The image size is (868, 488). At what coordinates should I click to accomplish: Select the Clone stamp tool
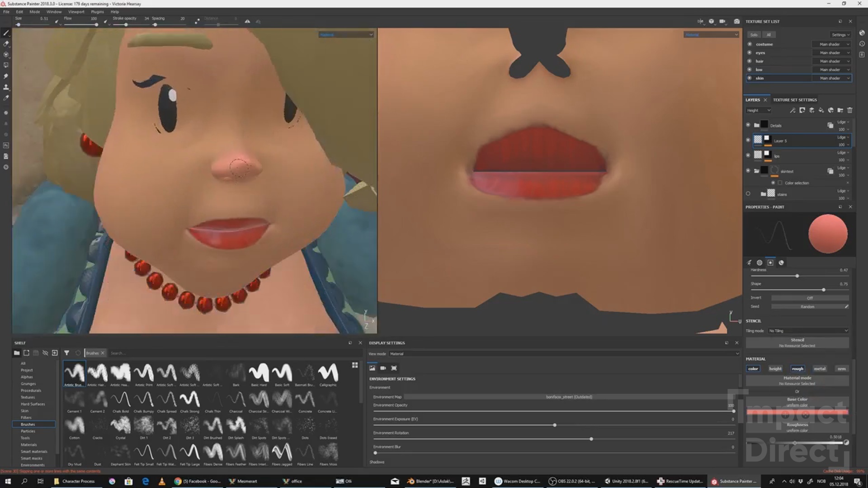(6, 87)
